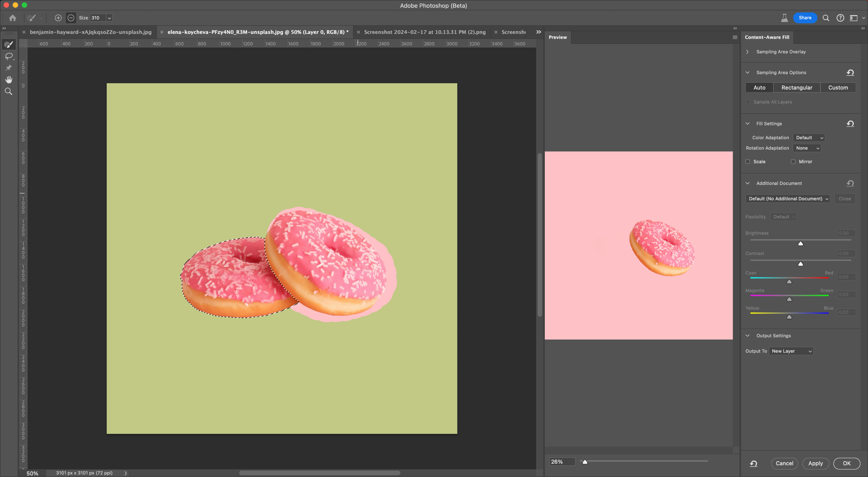Image resolution: width=868 pixels, height=477 pixels.
Task: Switch brush to subtract mode
Action: pyautogui.click(x=71, y=18)
